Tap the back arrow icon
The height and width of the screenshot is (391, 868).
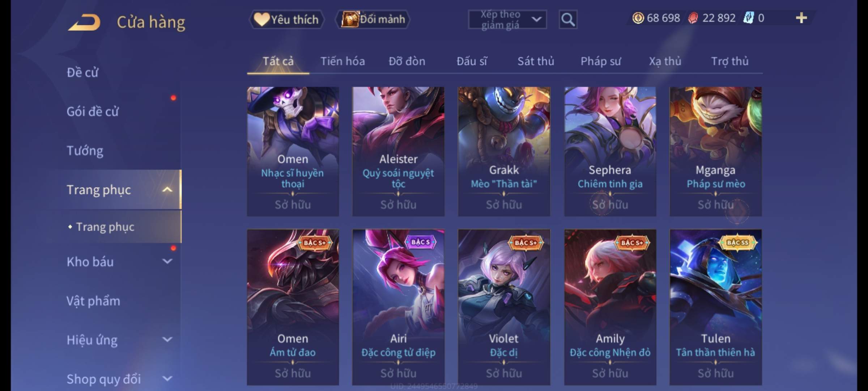tap(84, 22)
